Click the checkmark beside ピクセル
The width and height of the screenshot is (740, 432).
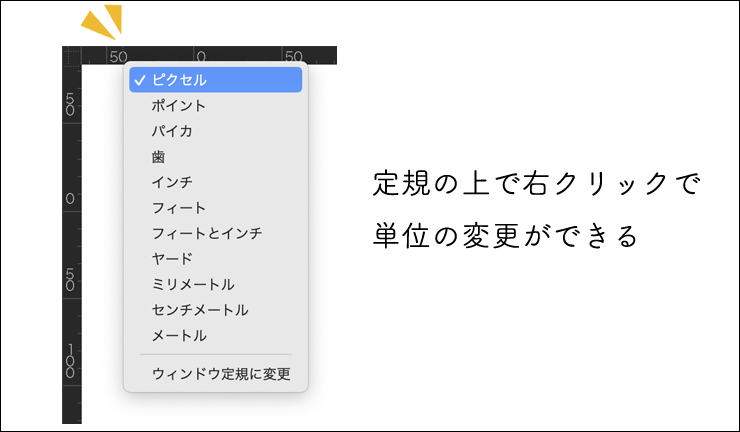(140, 80)
